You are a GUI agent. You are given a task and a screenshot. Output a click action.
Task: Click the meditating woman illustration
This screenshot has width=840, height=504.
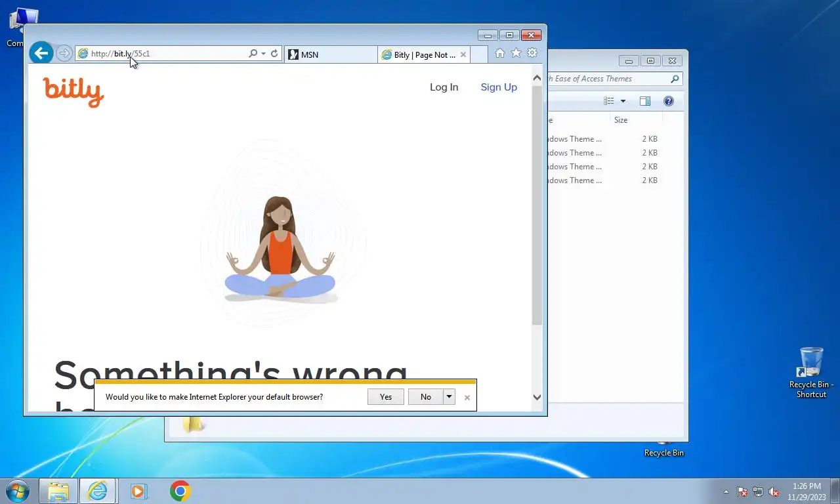(280, 249)
